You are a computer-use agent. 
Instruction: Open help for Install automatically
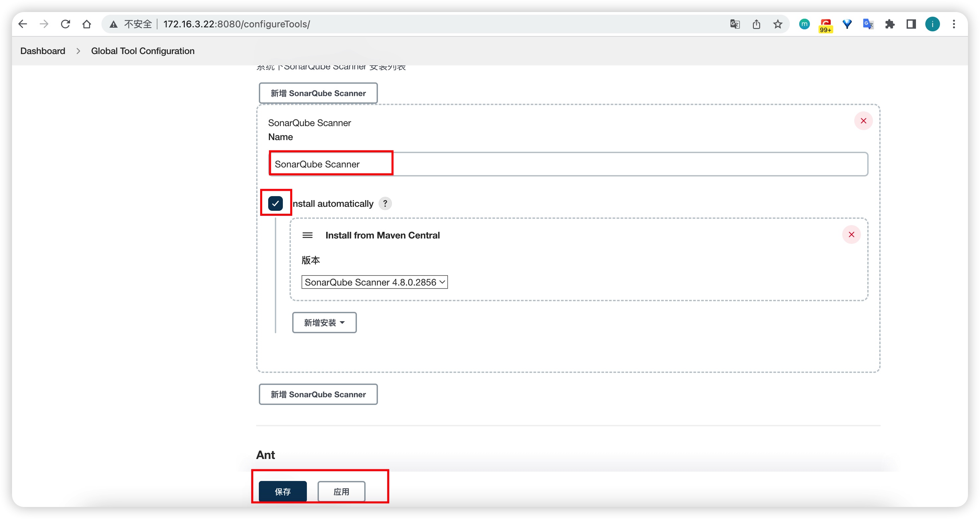385,203
